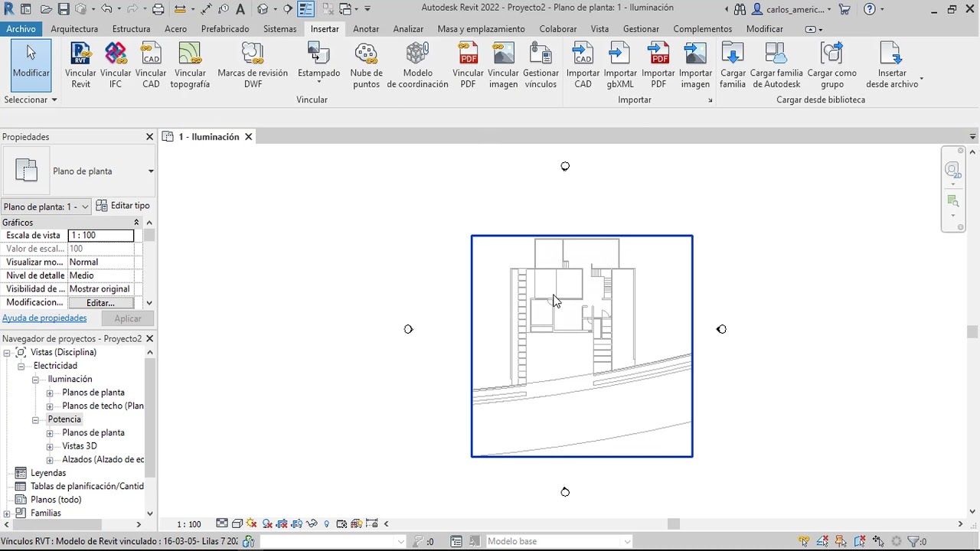Switch to the Sistemas ribbon tab

[279, 29]
